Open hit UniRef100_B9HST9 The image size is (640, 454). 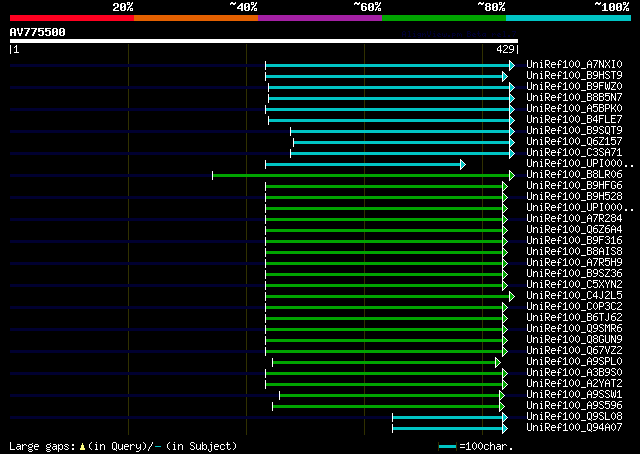click(x=574, y=76)
